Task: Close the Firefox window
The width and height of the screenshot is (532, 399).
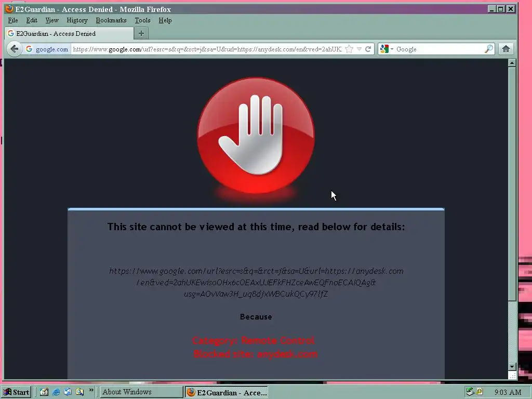Action: [x=511, y=9]
